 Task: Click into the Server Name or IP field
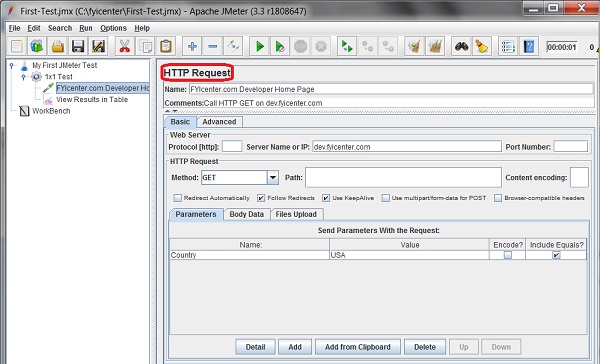(x=407, y=147)
